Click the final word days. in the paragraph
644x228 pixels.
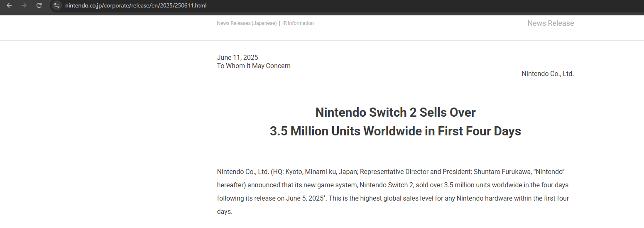[x=225, y=211]
